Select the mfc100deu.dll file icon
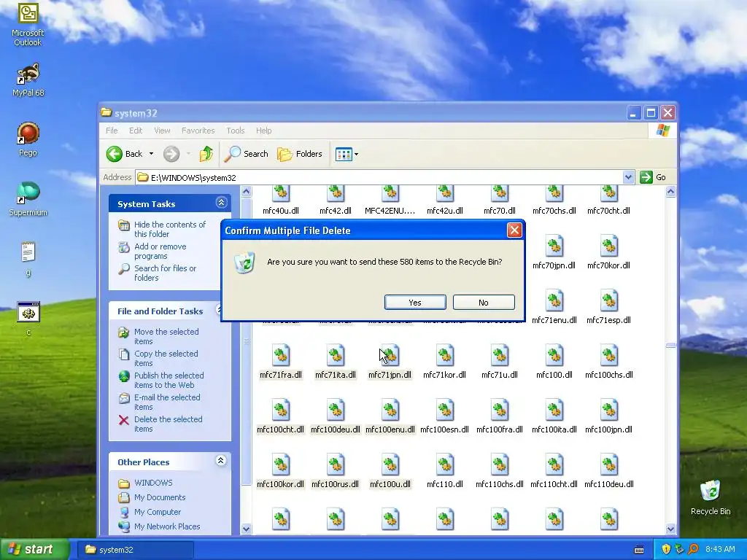Viewport: 747px width, 560px height. tap(336, 410)
